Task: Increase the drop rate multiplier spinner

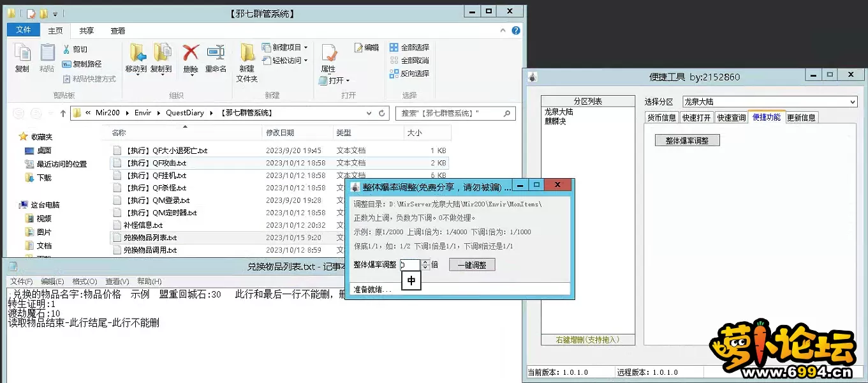Action: pos(425,262)
